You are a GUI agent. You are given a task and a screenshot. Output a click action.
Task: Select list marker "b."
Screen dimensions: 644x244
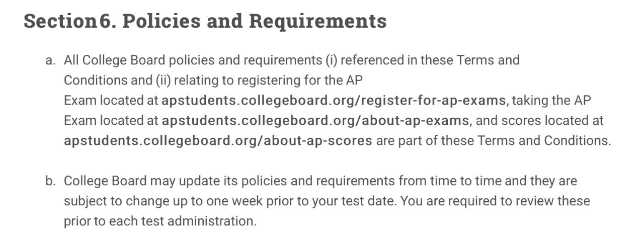[50, 181]
